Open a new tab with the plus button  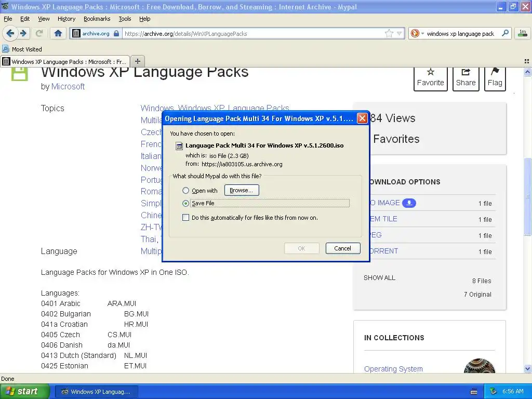137,61
